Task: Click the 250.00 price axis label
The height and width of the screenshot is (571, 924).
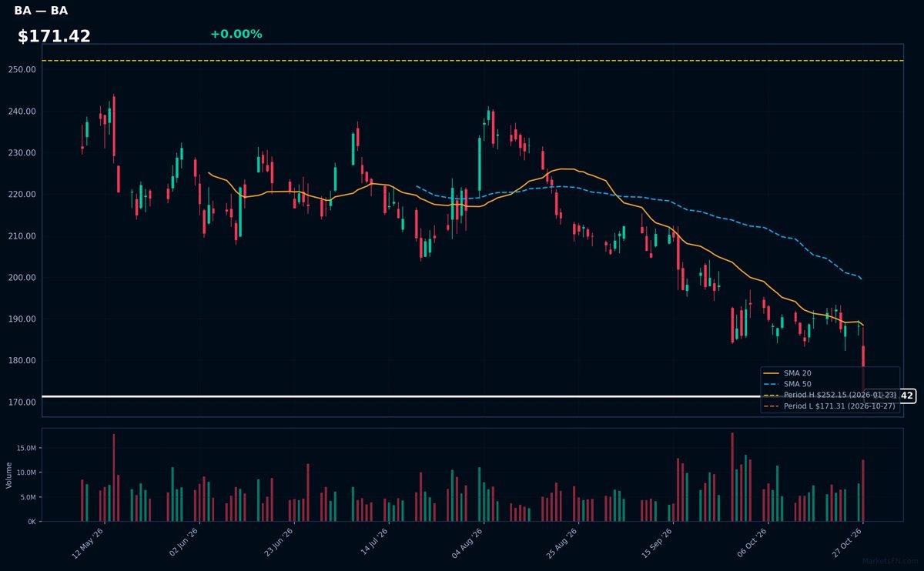Action: point(21,69)
